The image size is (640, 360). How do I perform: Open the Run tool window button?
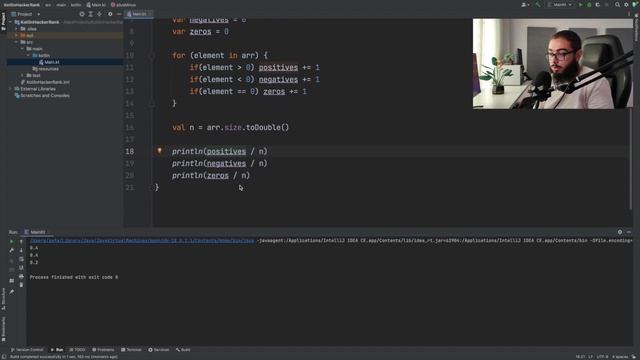pos(57,350)
